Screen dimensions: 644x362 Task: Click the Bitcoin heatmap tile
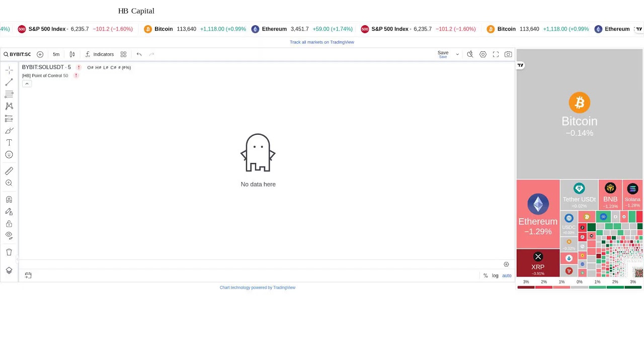[x=580, y=115]
